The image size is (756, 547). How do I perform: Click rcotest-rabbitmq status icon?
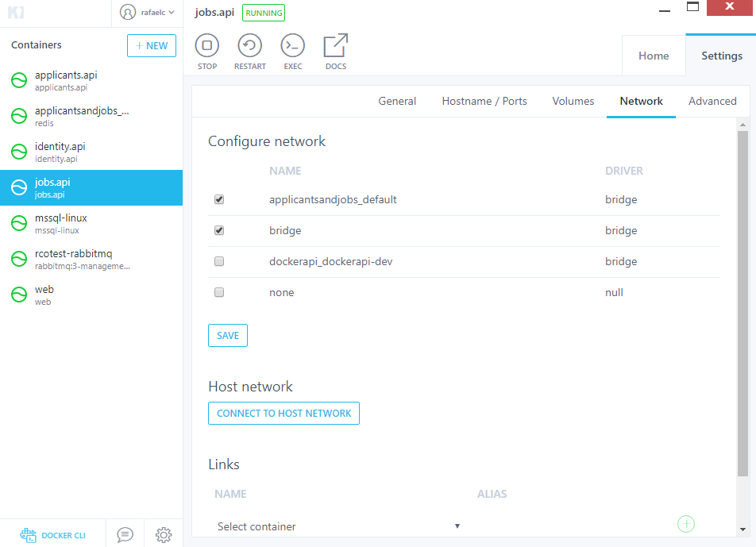coord(19,259)
